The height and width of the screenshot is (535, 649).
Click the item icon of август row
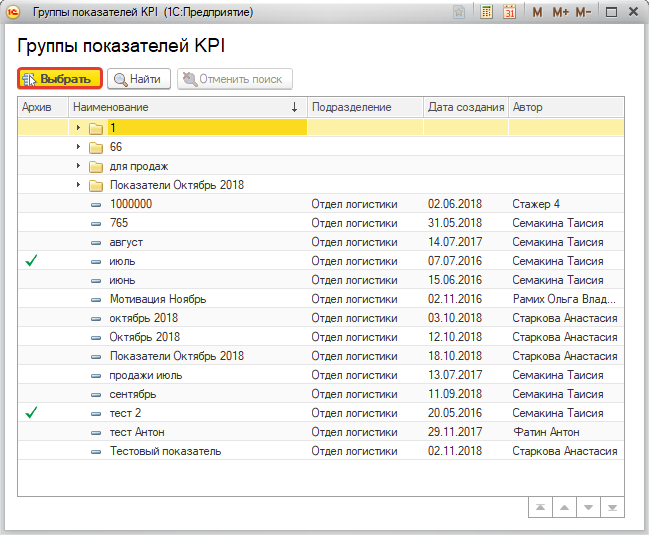[96, 242]
